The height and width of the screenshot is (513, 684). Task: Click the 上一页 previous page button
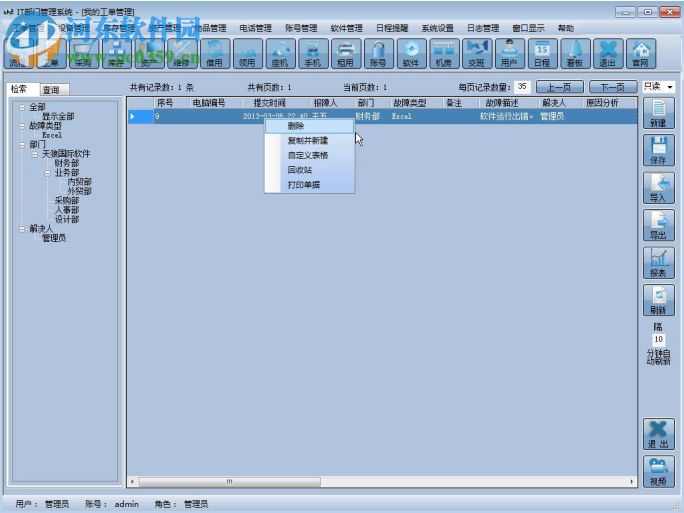pos(559,87)
